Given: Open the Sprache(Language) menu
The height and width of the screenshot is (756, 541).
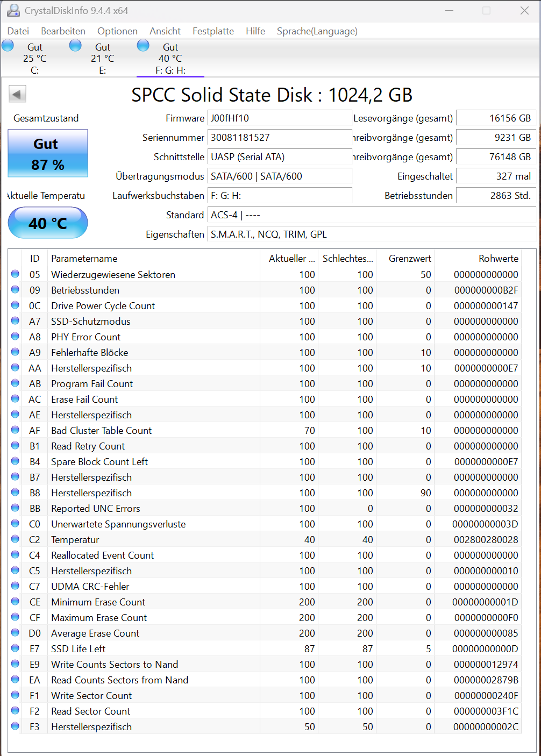Looking at the screenshot, I should pos(317,31).
